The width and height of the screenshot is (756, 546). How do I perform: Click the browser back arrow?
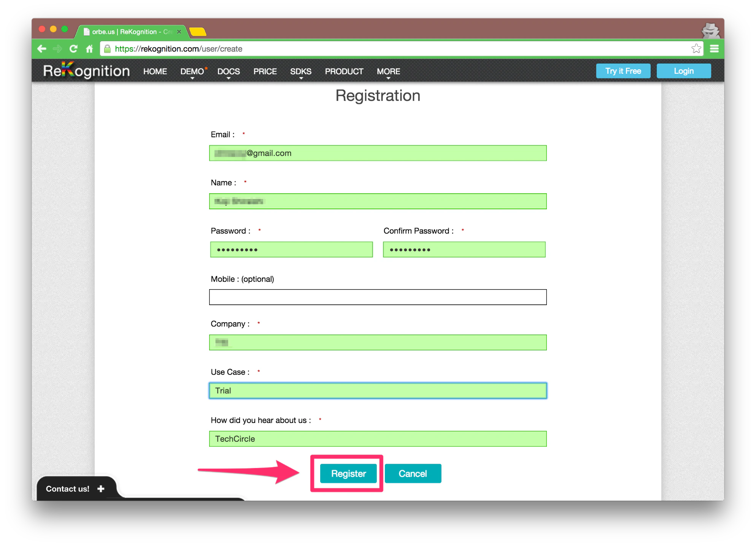click(x=42, y=49)
